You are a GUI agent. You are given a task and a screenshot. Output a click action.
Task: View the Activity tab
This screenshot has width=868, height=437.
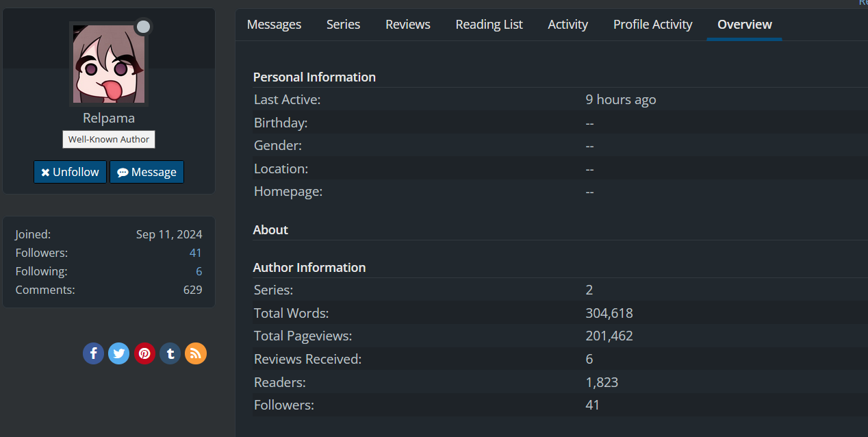coord(567,25)
